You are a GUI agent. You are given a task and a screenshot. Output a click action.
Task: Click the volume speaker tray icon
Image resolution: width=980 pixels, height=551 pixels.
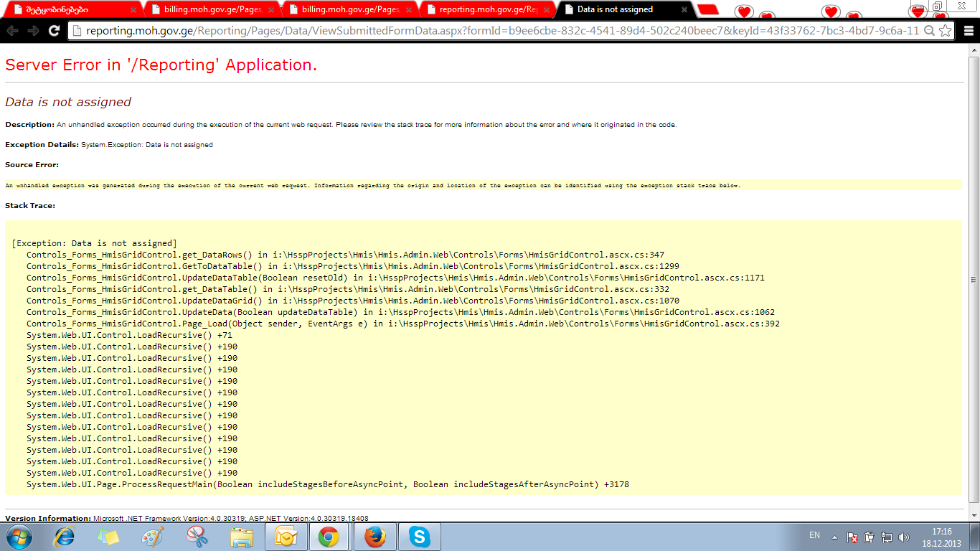click(x=904, y=537)
